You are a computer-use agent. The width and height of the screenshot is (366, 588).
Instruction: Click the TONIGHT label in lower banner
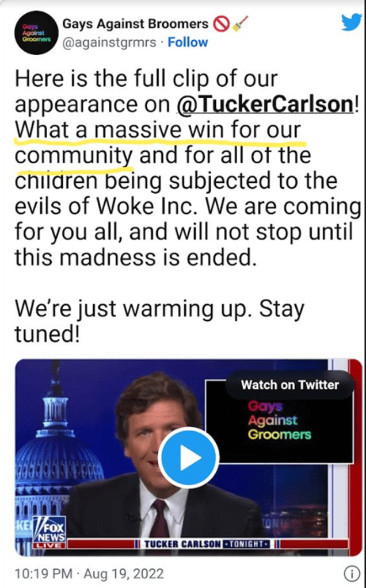click(x=246, y=544)
